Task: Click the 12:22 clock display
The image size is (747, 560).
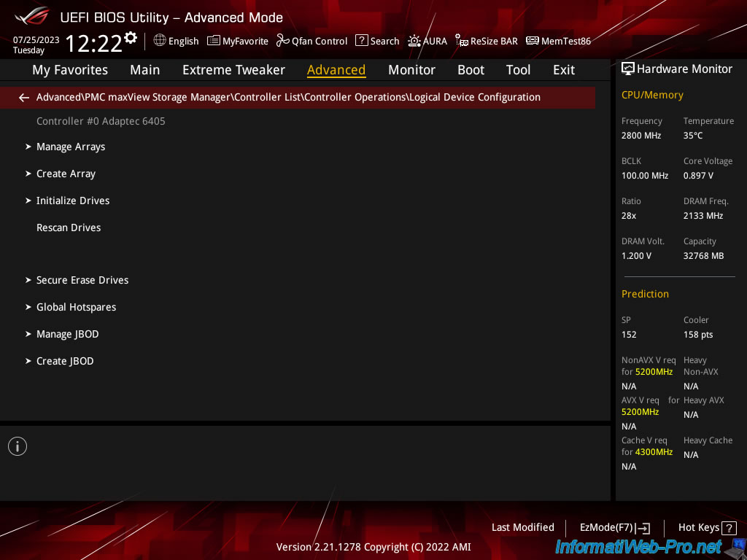Action: pyautogui.click(x=94, y=43)
